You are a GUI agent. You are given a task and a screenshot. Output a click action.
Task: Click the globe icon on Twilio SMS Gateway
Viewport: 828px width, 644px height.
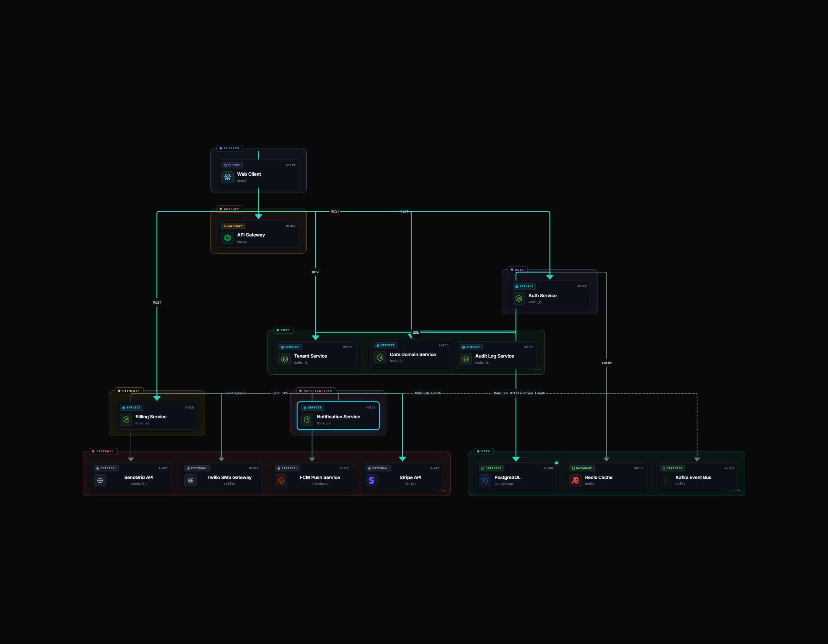(190, 480)
